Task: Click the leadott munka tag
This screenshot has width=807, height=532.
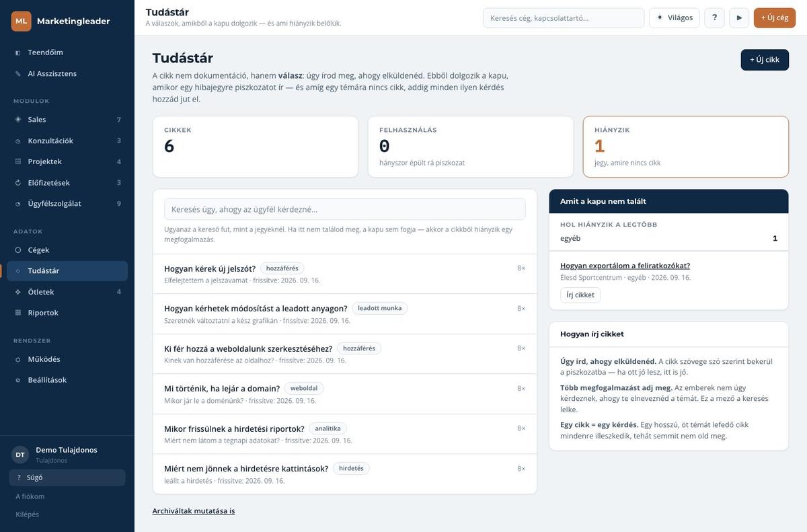Action: [x=380, y=309]
